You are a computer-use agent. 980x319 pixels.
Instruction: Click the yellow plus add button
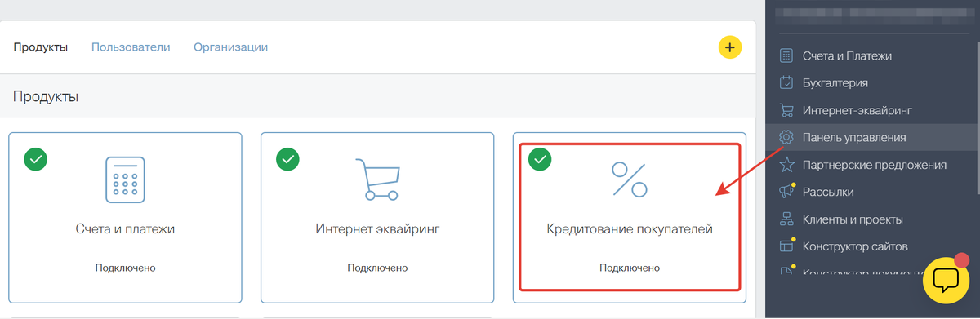point(729,47)
